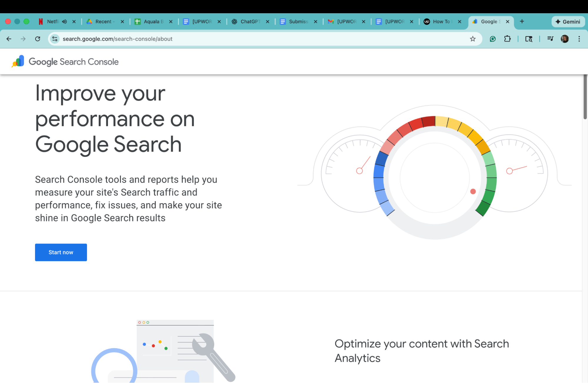Close the Netflix tab

74,21
